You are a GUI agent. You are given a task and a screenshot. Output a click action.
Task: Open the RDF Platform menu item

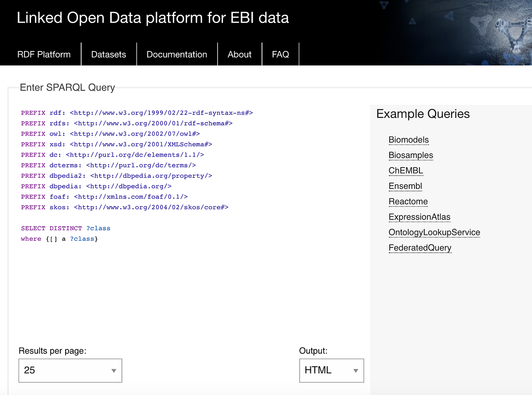(43, 54)
